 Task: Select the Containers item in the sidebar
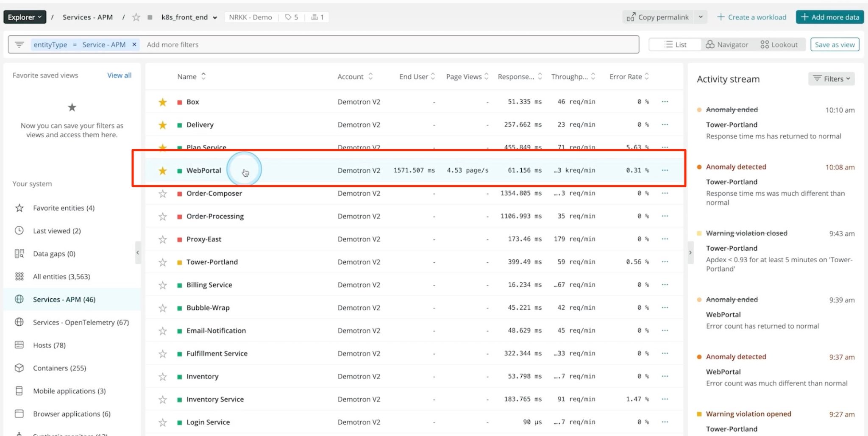pos(59,368)
